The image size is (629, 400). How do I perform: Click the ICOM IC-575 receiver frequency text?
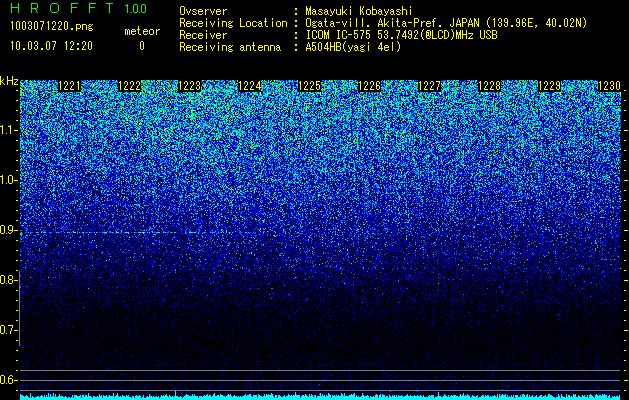tap(401, 35)
